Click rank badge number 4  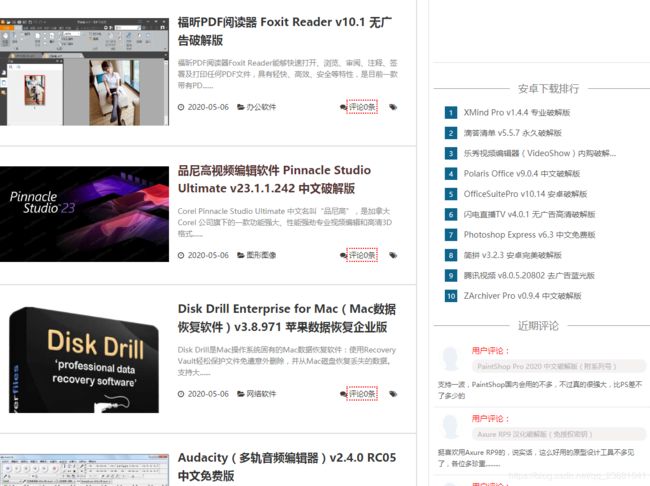point(451,173)
